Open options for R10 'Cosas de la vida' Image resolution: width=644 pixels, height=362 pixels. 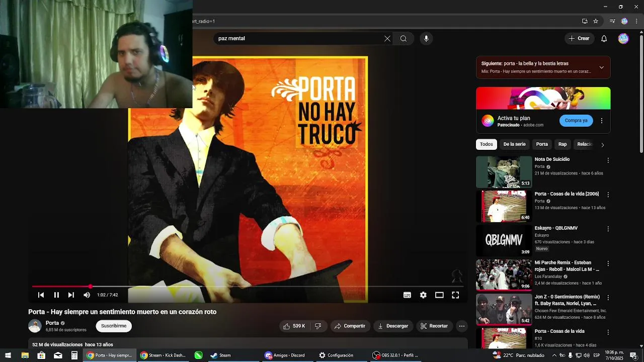pos(608,332)
